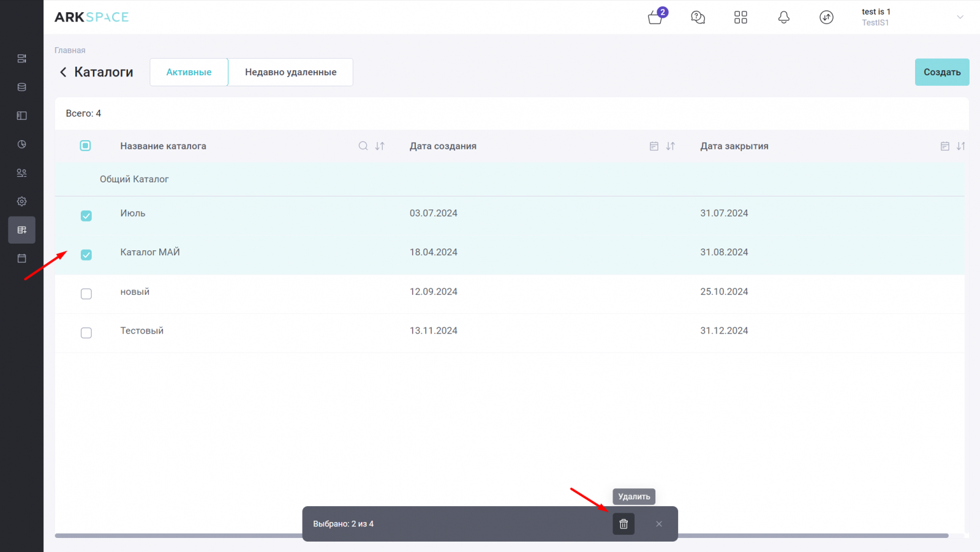980x552 pixels.
Task: Sort by Дата создания column arrows
Action: tap(671, 146)
